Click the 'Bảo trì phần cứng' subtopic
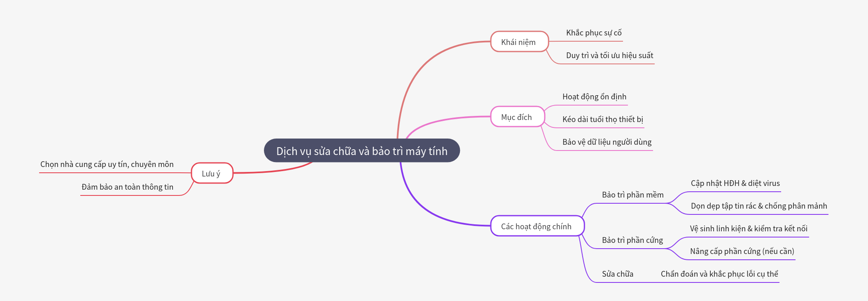 tap(632, 240)
